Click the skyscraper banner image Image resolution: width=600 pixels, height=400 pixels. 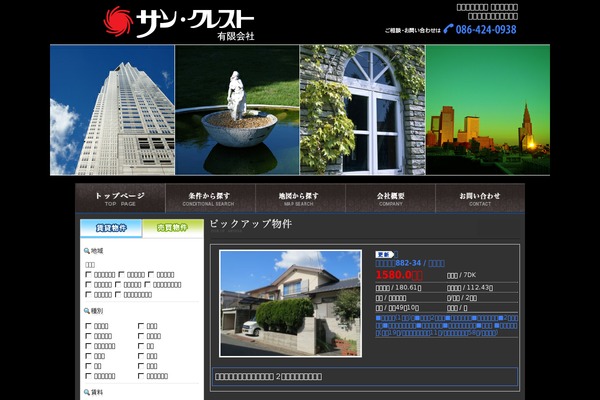(x=112, y=110)
